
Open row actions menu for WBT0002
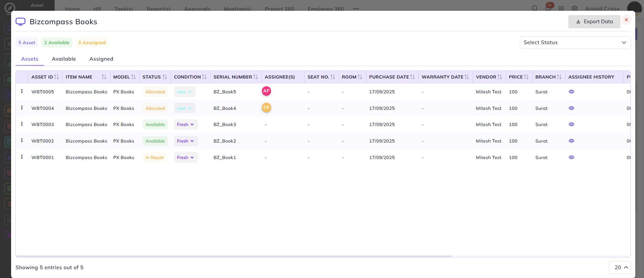22,141
